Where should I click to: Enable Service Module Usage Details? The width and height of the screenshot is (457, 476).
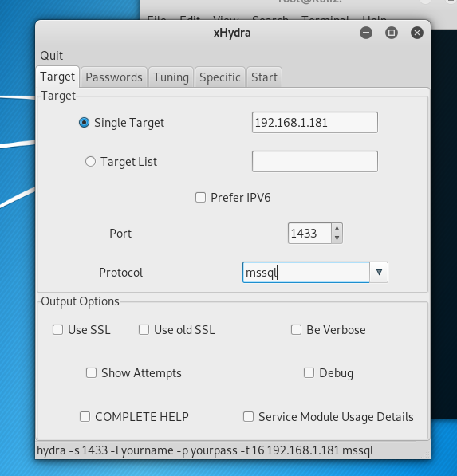point(248,416)
